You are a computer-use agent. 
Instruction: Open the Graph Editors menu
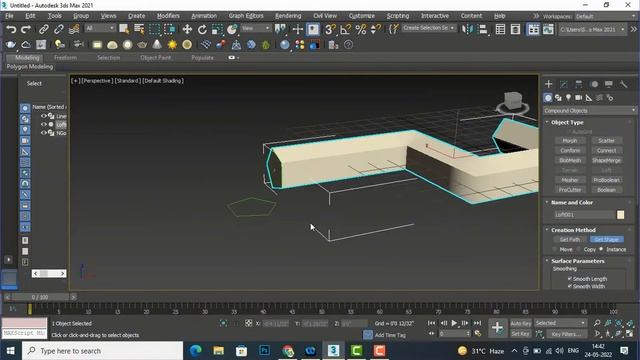click(246, 16)
